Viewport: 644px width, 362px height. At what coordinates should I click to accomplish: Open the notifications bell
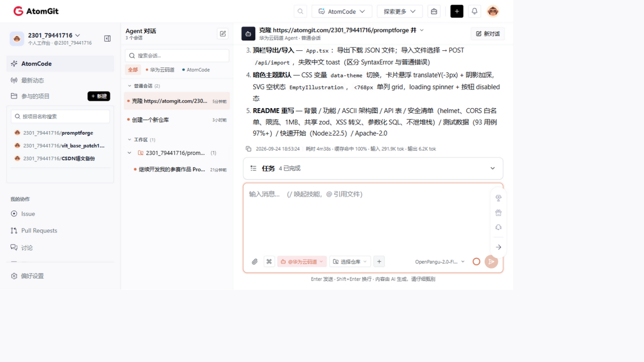(x=474, y=11)
